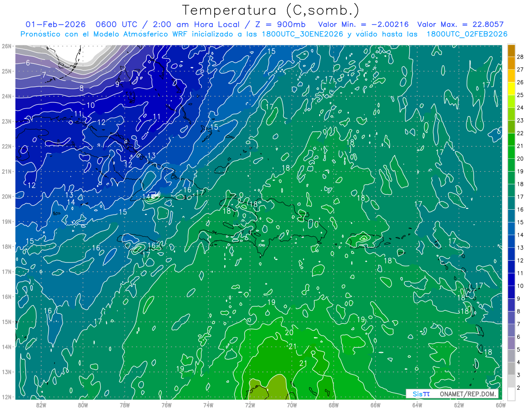532x411 pixels.
Task: Click the white bottom segment of the color bar
Action: coord(511,394)
